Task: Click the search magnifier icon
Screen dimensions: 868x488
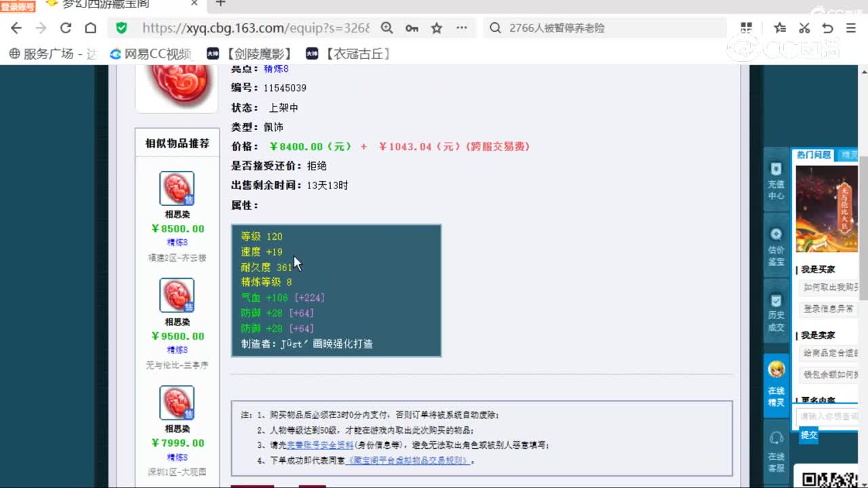Action: [495, 28]
